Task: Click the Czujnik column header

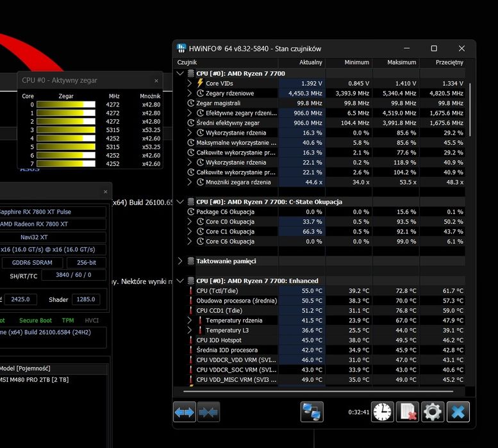Action: (x=226, y=62)
